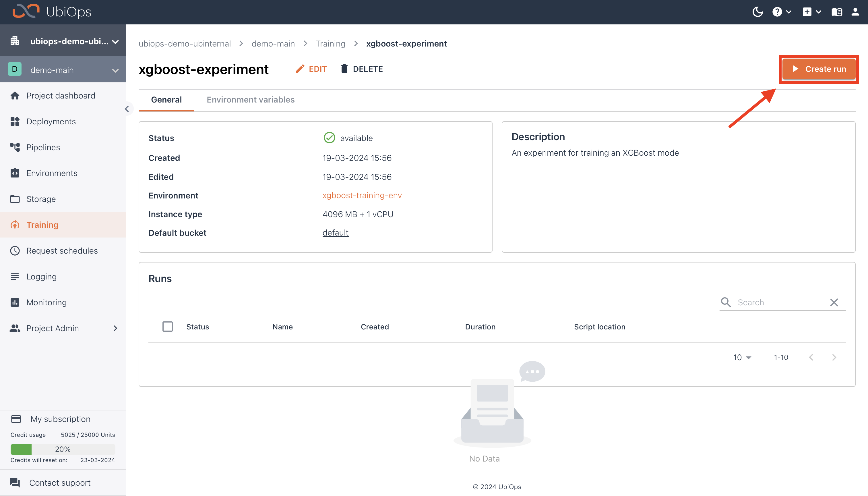Open the xgboost-training-env environment link
Screen dimensions: 868x496
point(362,195)
